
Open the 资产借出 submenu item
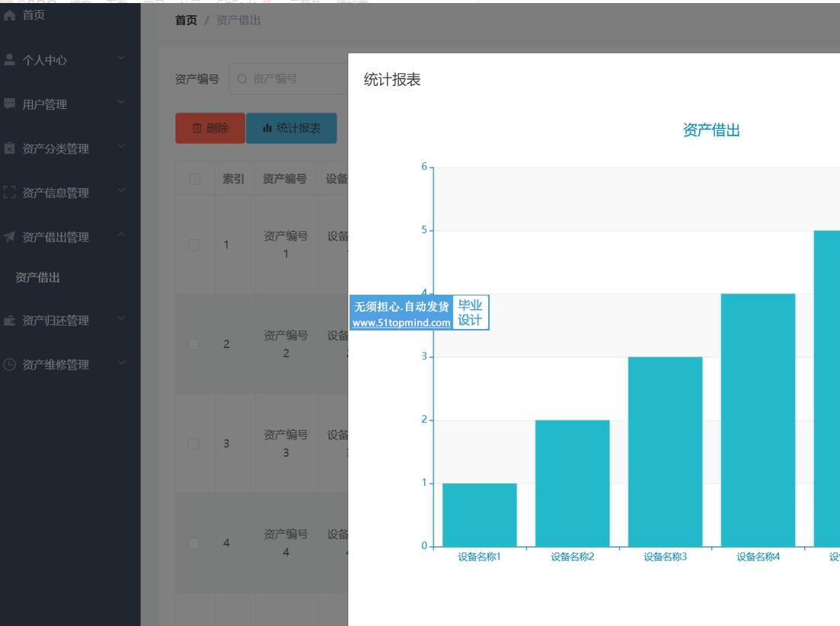(x=38, y=278)
